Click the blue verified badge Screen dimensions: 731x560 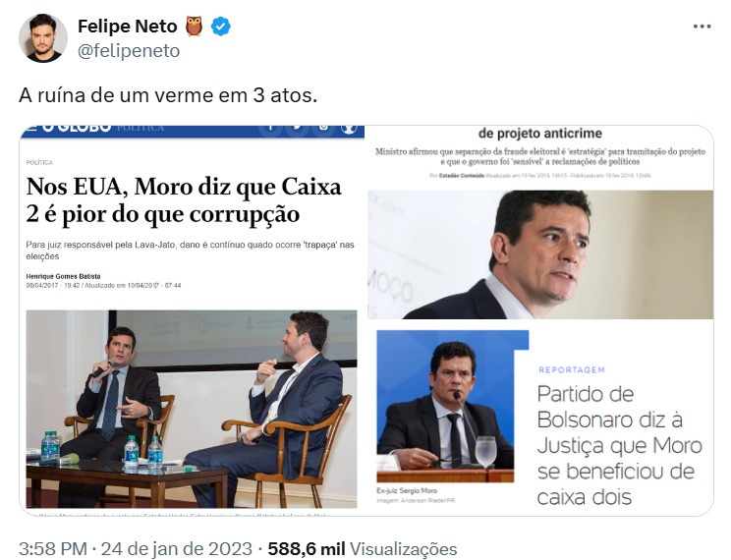pyautogui.click(x=220, y=27)
